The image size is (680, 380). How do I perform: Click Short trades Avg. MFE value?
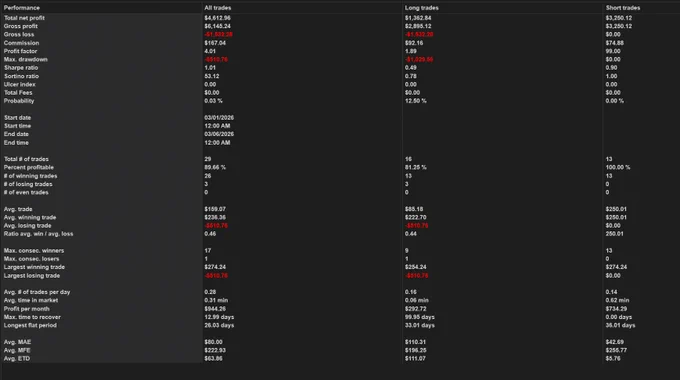[616, 351]
